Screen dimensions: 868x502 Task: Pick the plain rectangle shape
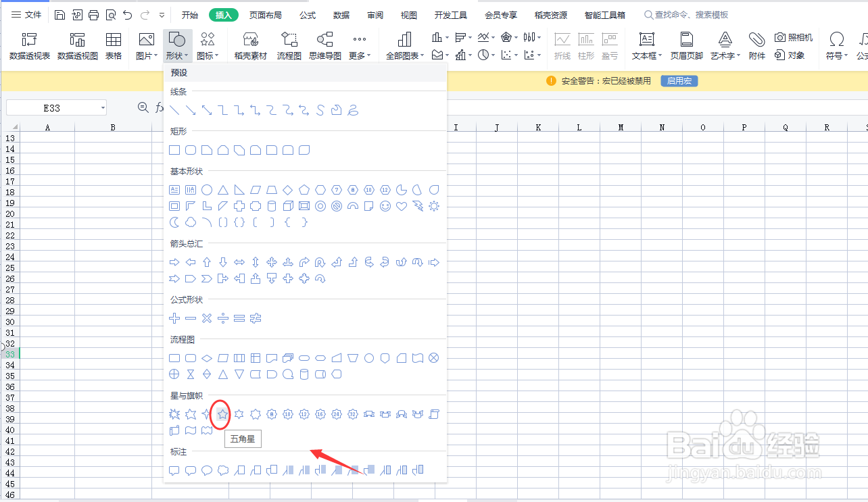[174, 150]
